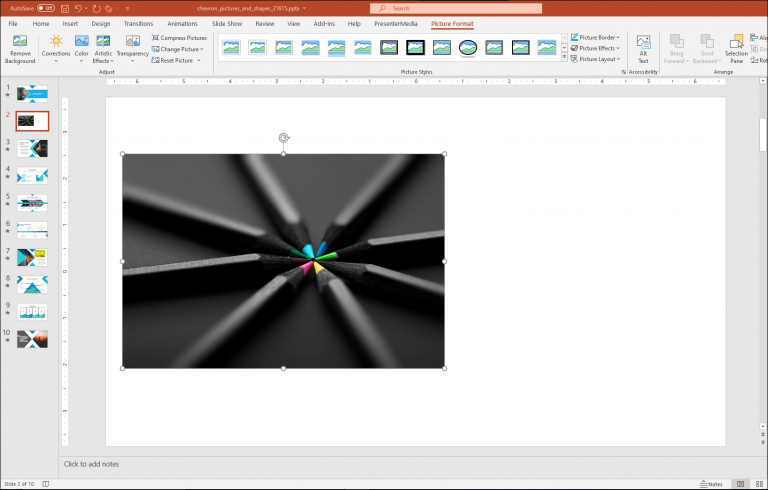
Task: Select slide 7 thumbnail
Action: pos(32,257)
